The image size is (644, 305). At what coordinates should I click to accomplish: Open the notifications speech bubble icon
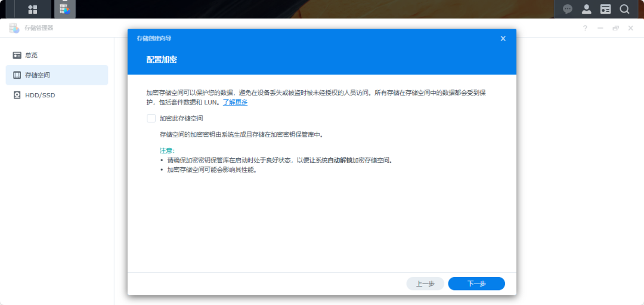click(568, 9)
